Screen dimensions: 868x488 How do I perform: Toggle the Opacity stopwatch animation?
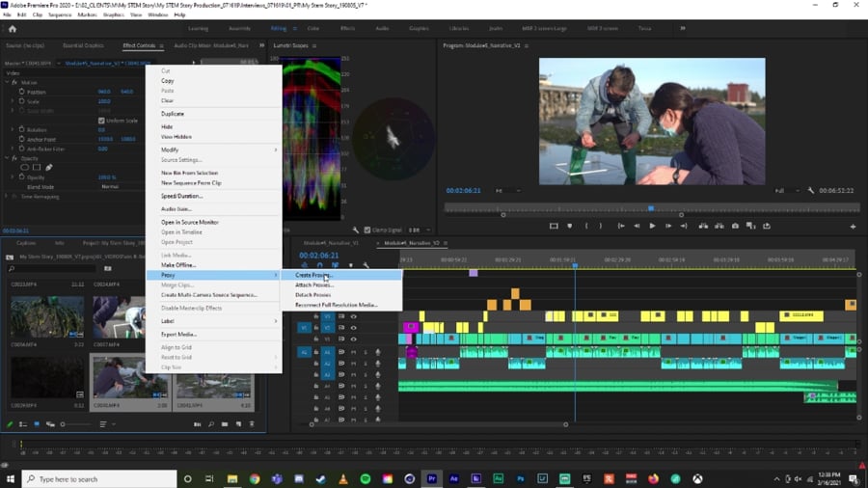point(21,177)
